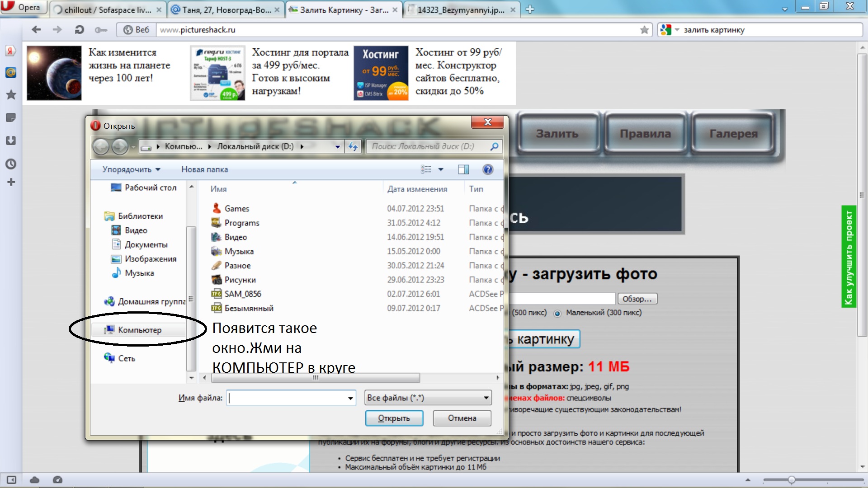Open planet life in 100 years ad
Viewport: 868px width, 488px height.
[54, 73]
